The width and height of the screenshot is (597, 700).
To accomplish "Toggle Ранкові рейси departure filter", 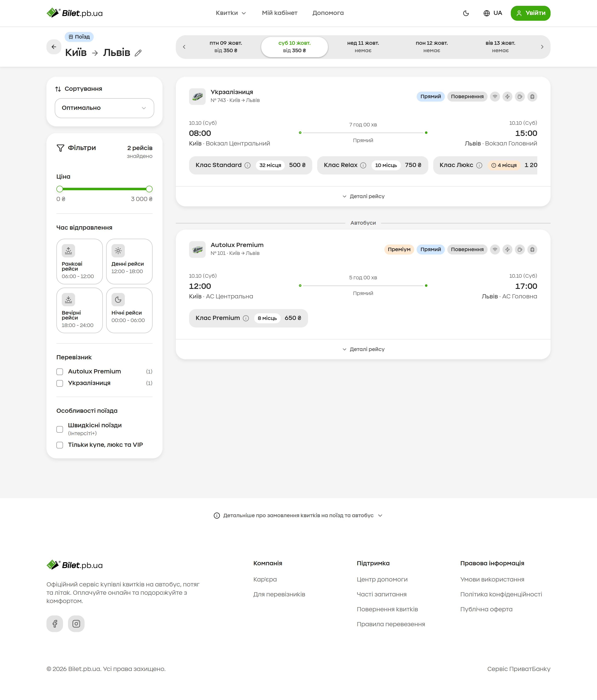I will point(79,262).
